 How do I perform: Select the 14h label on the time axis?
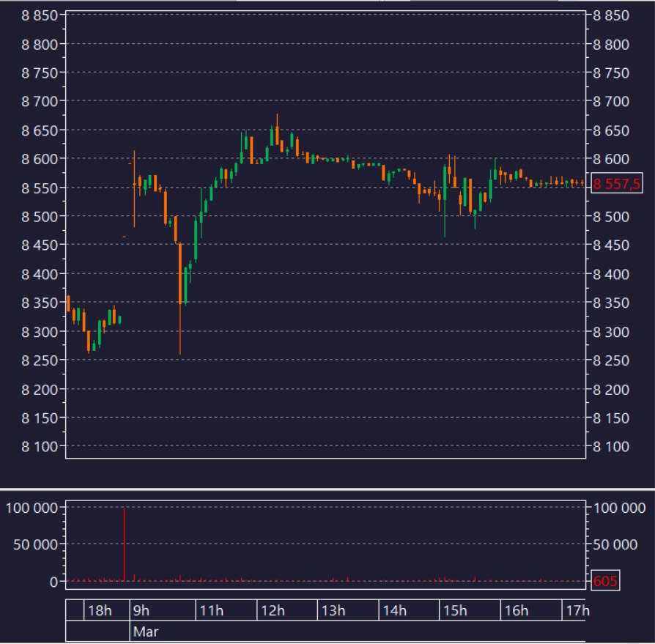click(x=395, y=610)
